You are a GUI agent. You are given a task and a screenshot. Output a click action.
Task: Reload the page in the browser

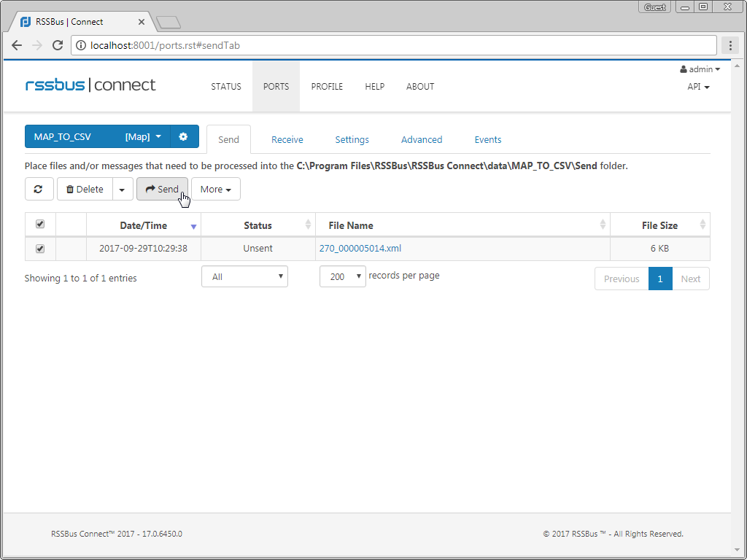coord(58,45)
